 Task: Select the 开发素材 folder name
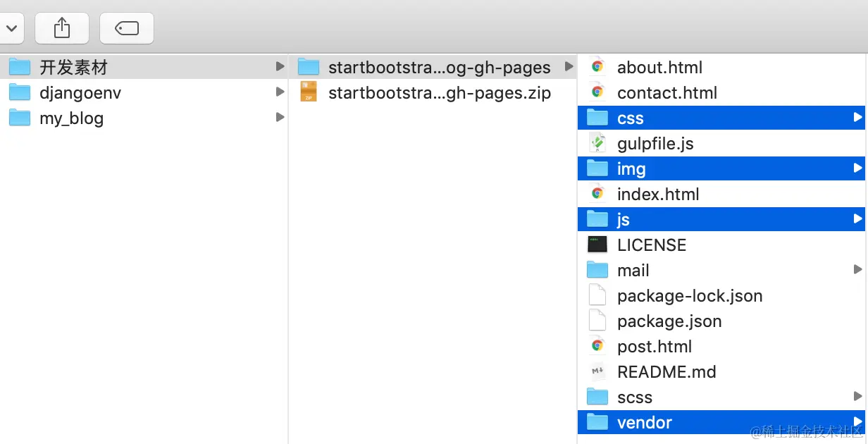(x=74, y=68)
